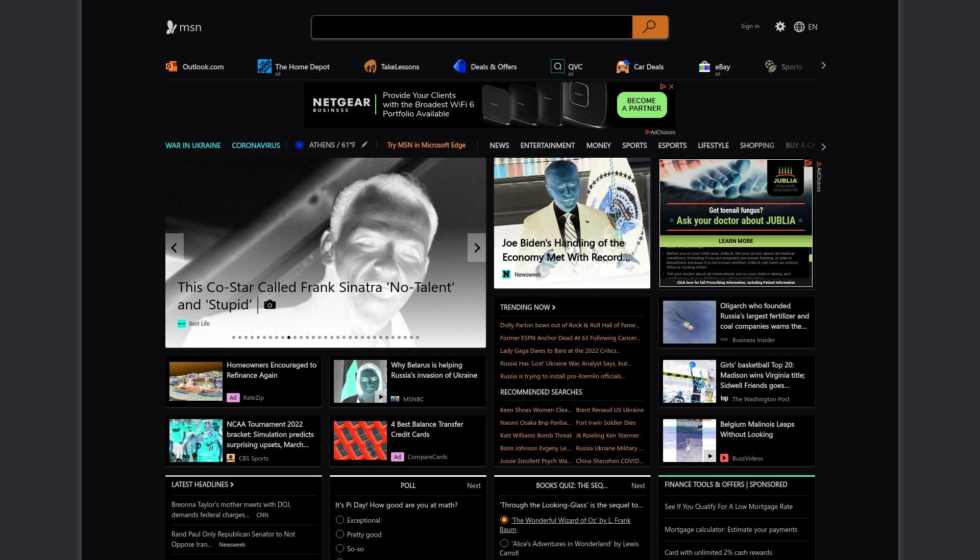Viewport: 980px width, 560px height.
Task: Expand Trending Now section
Action: (528, 307)
